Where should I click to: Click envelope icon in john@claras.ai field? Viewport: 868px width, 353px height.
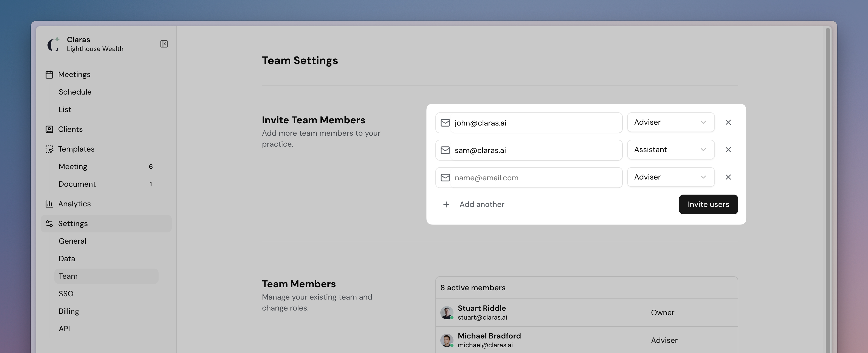[x=445, y=123]
